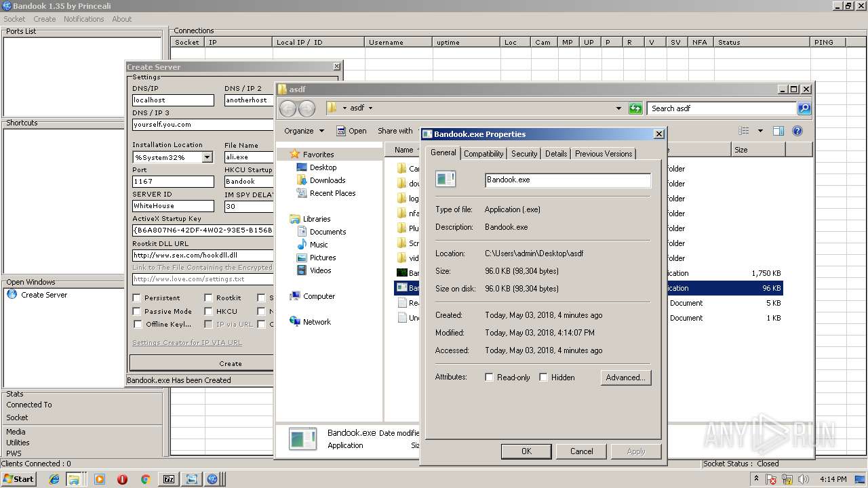868x488 pixels.
Task: Open Recent Places in navigation pane
Action: 332,193
